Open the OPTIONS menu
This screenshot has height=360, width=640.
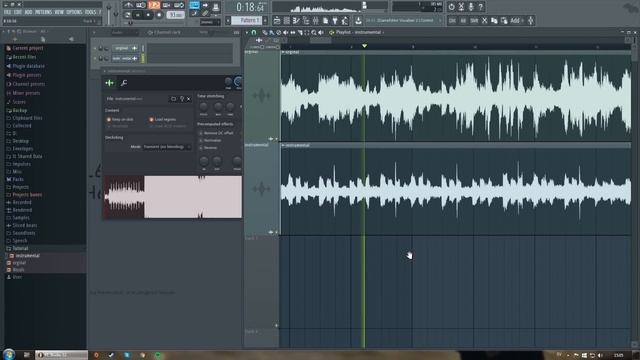[74, 12]
